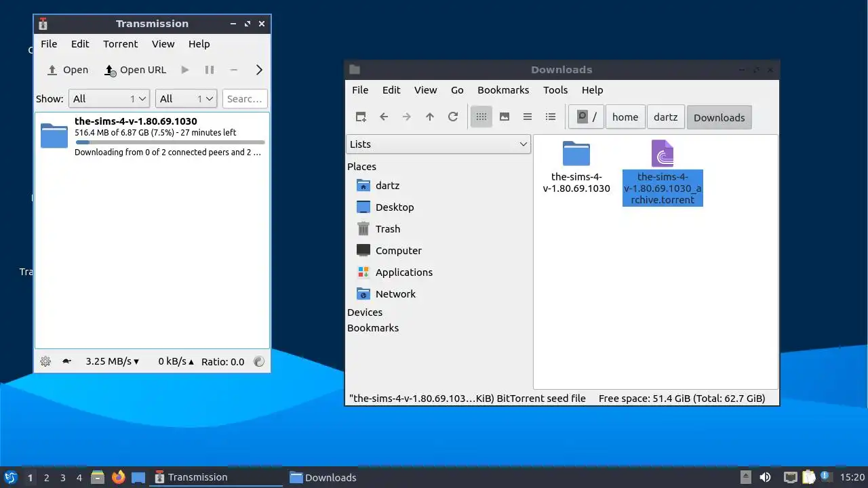
Task: Switch to workspace 2
Action: point(46,478)
